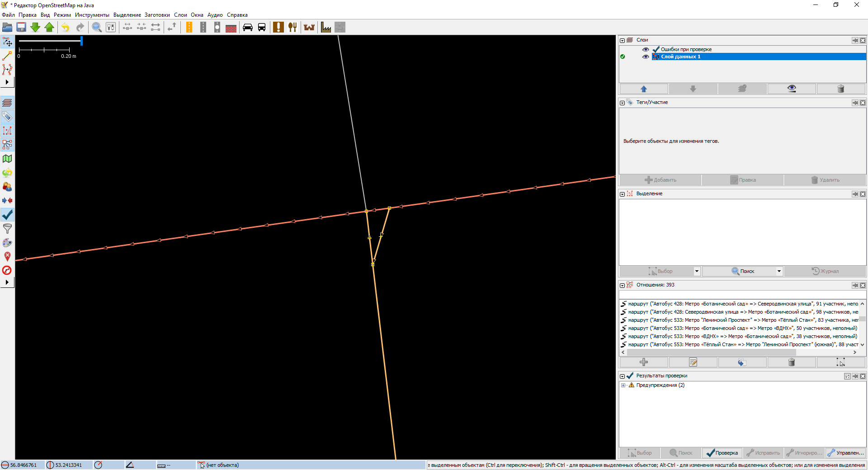Open the Справка menu
This screenshot has height=470, width=868.
[x=237, y=15]
